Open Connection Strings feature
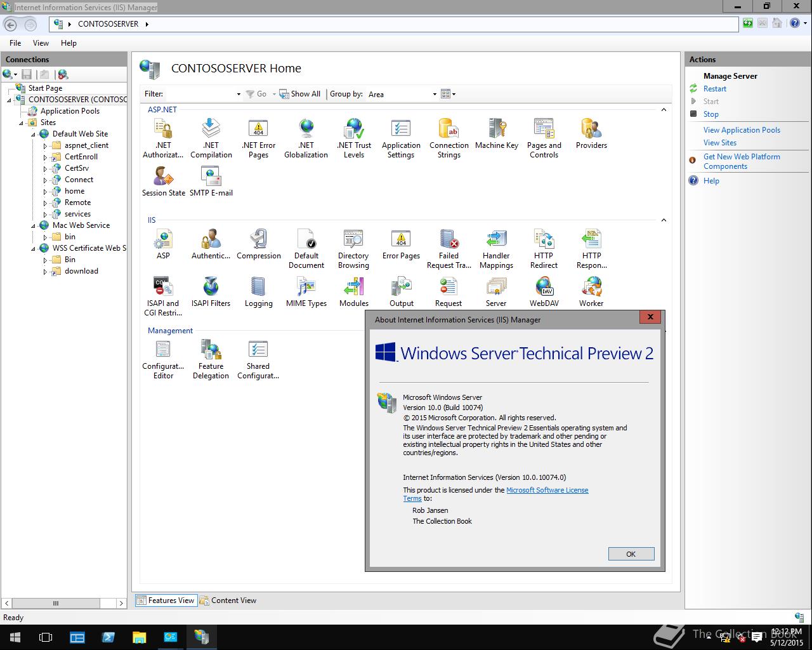Viewport: 812px width, 650px height. point(449,138)
